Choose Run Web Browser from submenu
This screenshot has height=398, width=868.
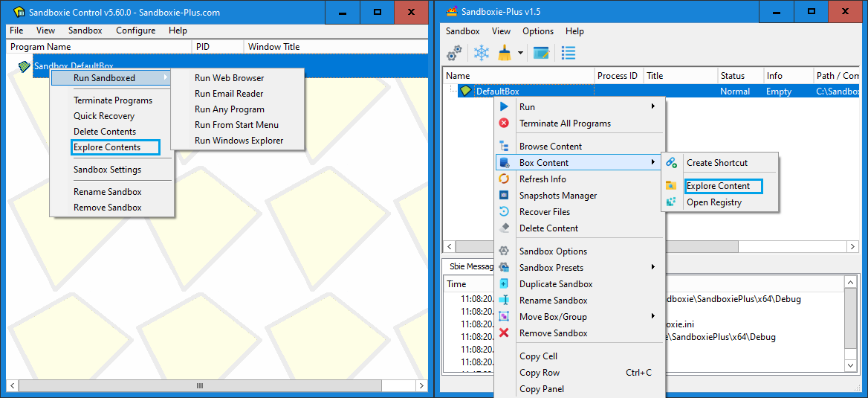[229, 78]
